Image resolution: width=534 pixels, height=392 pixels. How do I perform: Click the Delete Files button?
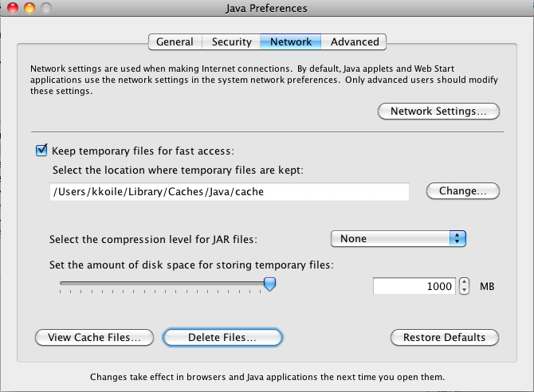tap(222, 338)
